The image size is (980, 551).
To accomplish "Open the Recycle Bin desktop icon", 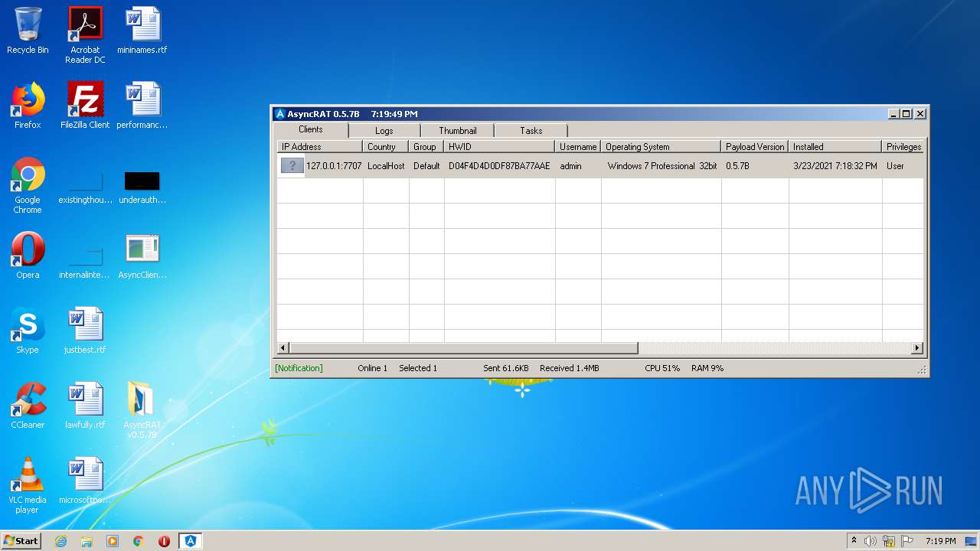I will click(28, 31).
